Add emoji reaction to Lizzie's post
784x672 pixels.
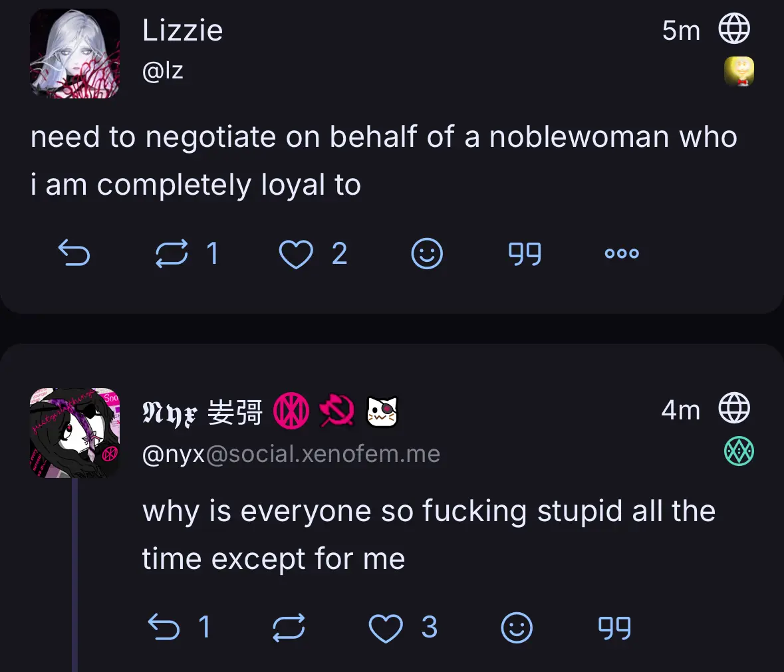(427, 254)
